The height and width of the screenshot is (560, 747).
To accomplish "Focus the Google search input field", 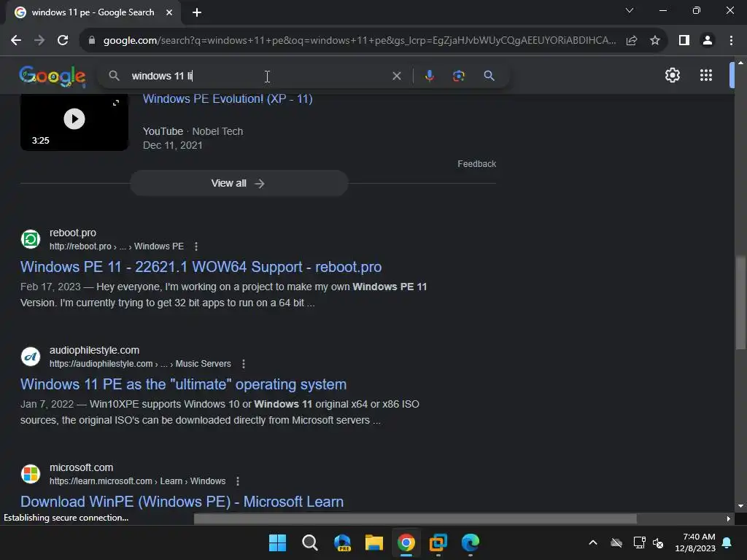I will (258, 76).
